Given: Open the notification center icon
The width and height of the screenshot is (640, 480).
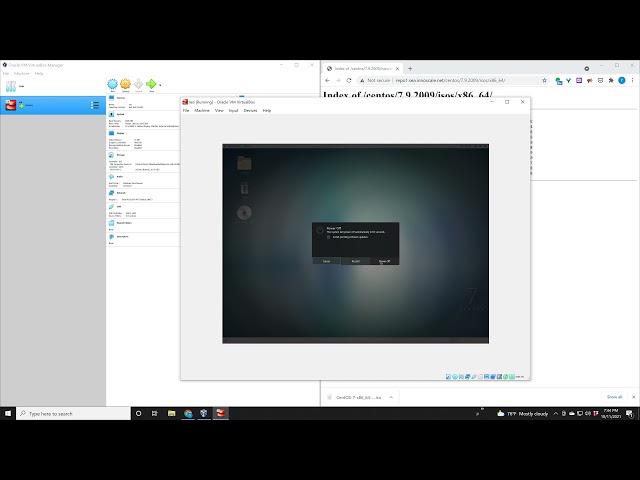Looking at the screenshot, I should (x=630, y=413).
